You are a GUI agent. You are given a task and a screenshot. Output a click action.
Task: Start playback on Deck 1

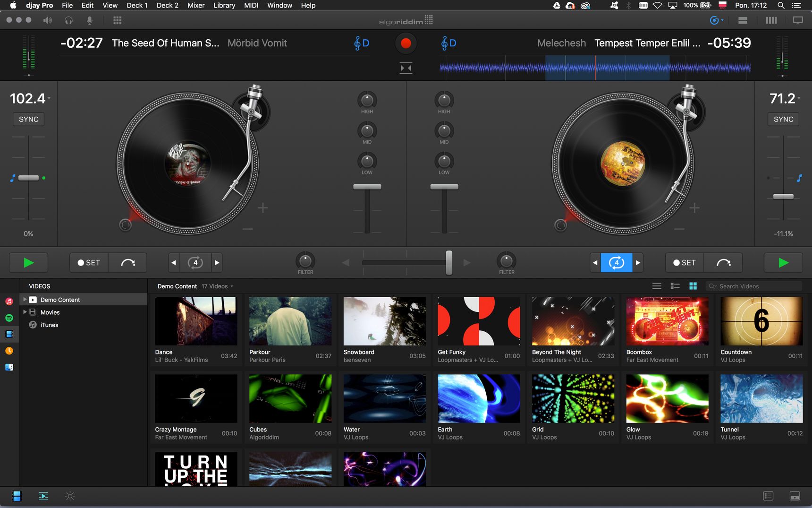coord(29,262)
